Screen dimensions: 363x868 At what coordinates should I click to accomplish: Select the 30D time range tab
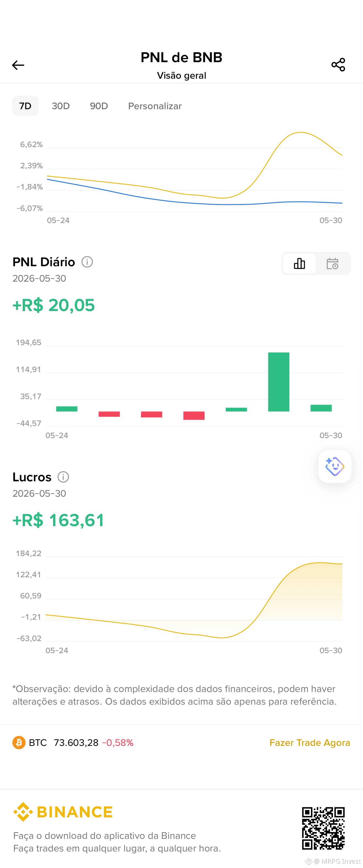[61, 106]
